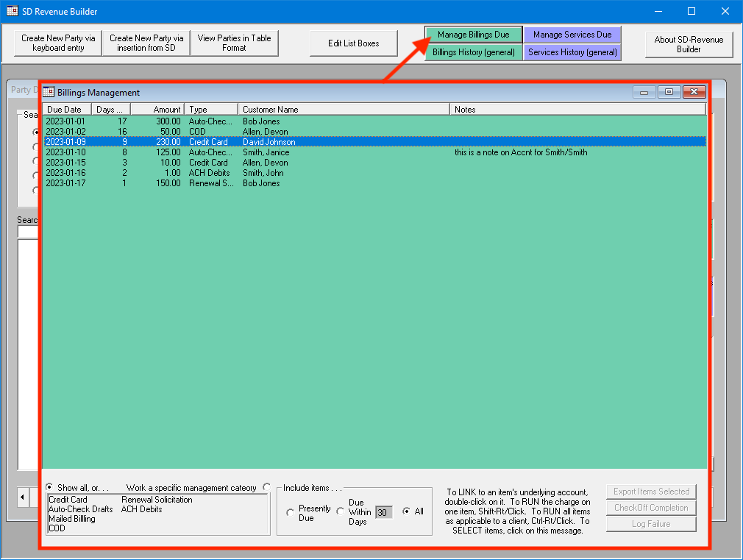Click the SD Revenue Builder title bar icon
Image resolution: width=743 pixels, height=560 pixels.
click(x=11, y=11)
